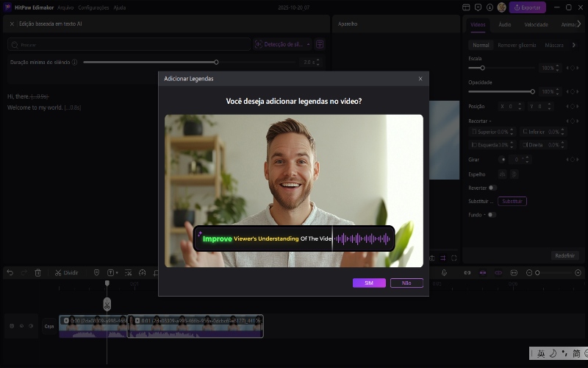Screen dimensions: 588x368
Task: Open the Ajuda menu
Action: click(x=120, y=7)
